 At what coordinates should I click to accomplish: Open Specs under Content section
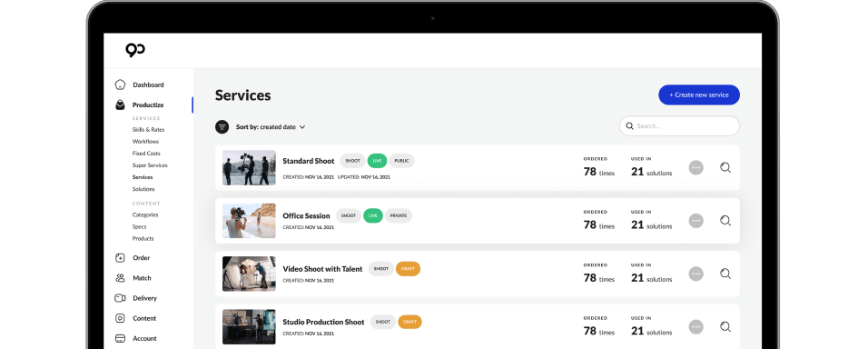140,226
